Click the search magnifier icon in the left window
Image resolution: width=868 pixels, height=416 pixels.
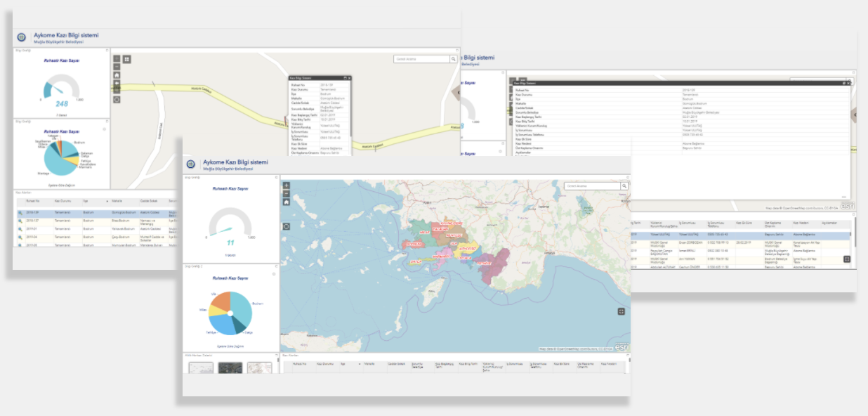pyautogui.click(x=454, y=59)
